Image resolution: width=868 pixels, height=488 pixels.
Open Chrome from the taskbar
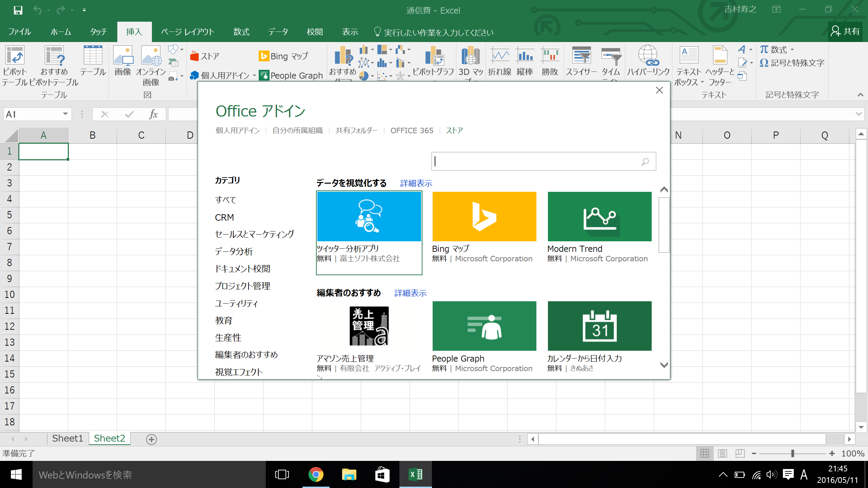(316, 474)
